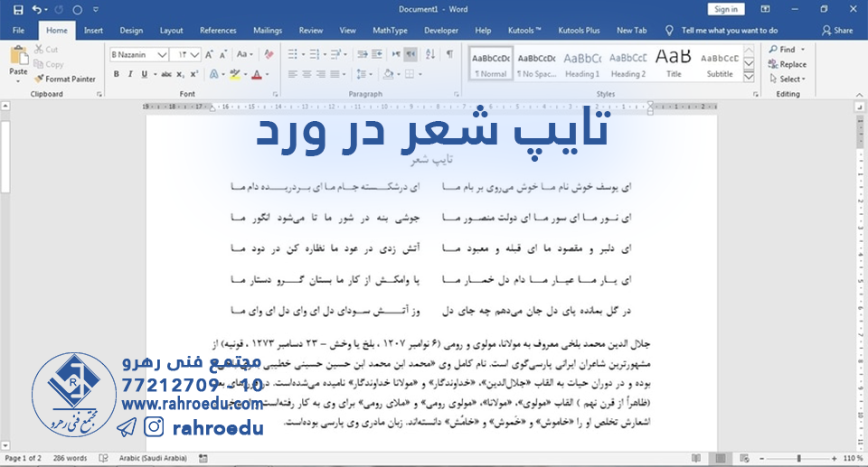
Task: Open the File menu
Action: 18,31
